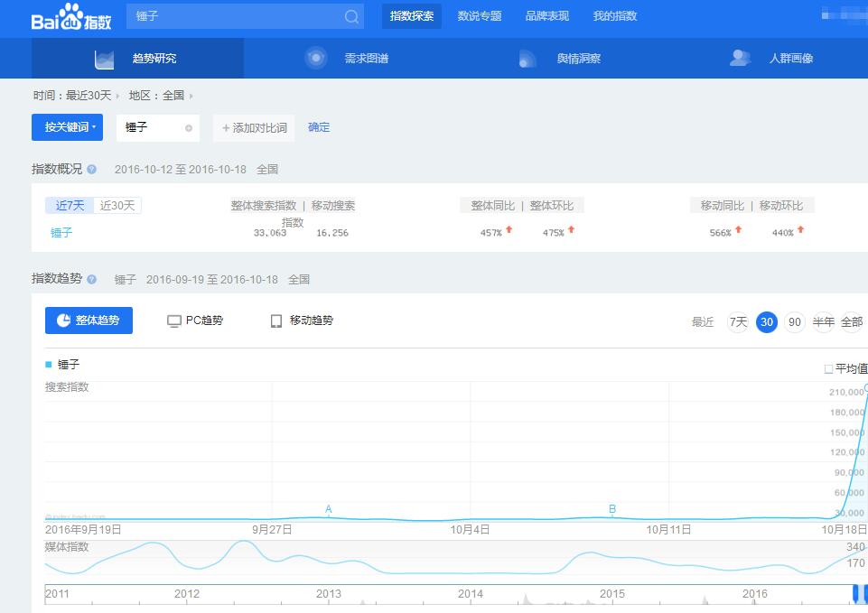Click the search magnifier icon
This screenshot has height=613, width=868.
click(351, 16)
